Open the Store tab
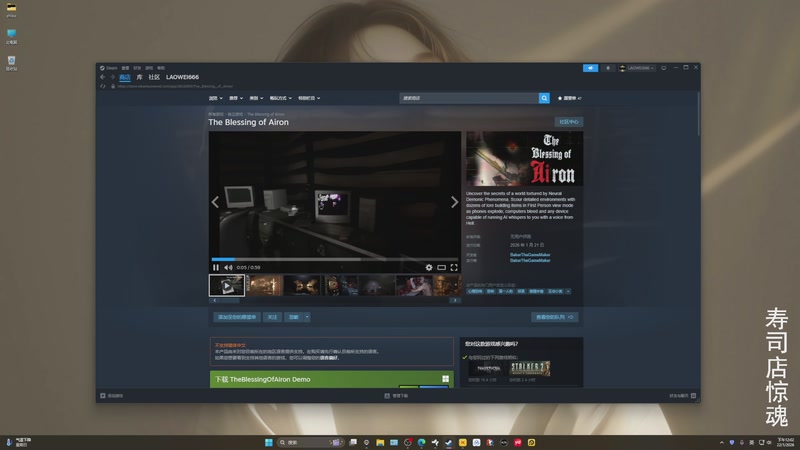This screenshot has width=800, height=450. (124, 77)
